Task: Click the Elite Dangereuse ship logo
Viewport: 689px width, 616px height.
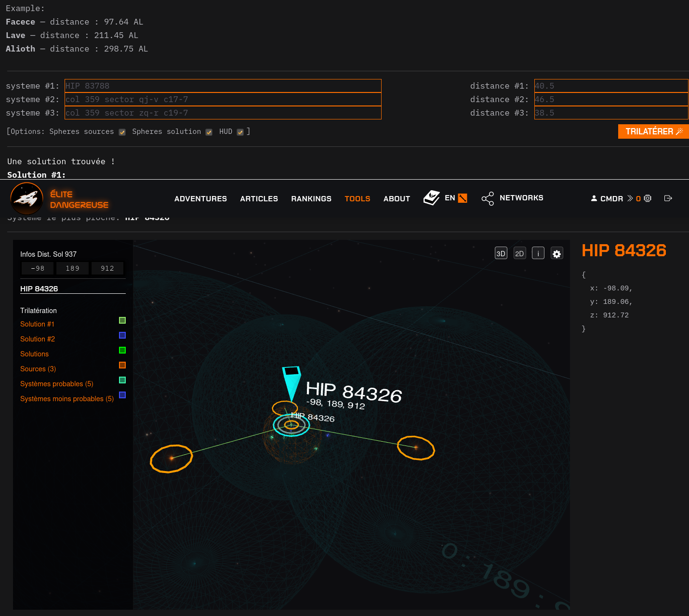Action: tap(27, 198)
